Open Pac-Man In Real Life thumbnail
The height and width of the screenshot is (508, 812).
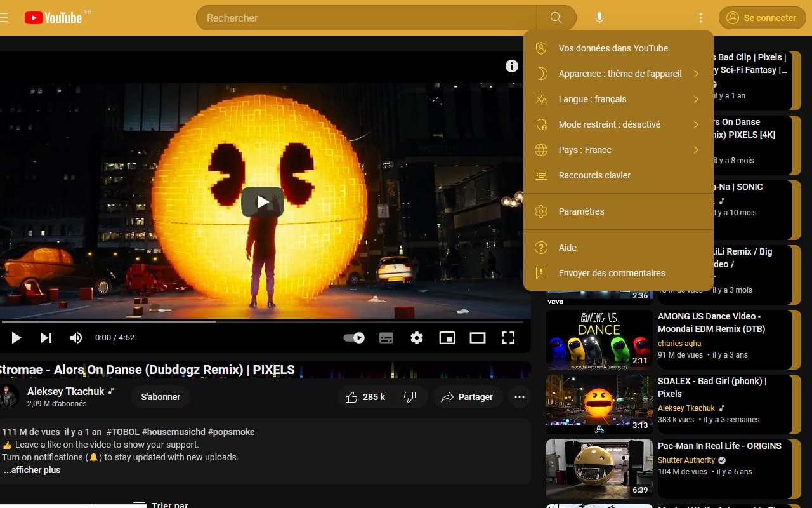tap(599, 469)
